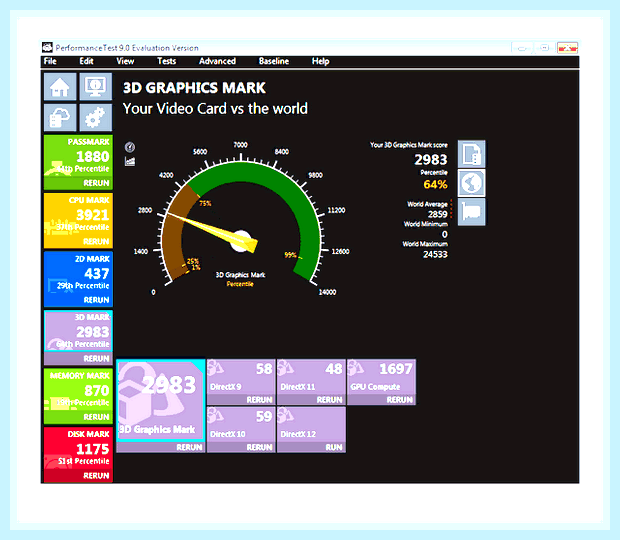Select the DirectX 11 result tile
This screenshot has width=620, height=540.
click(x=312, y=377)
